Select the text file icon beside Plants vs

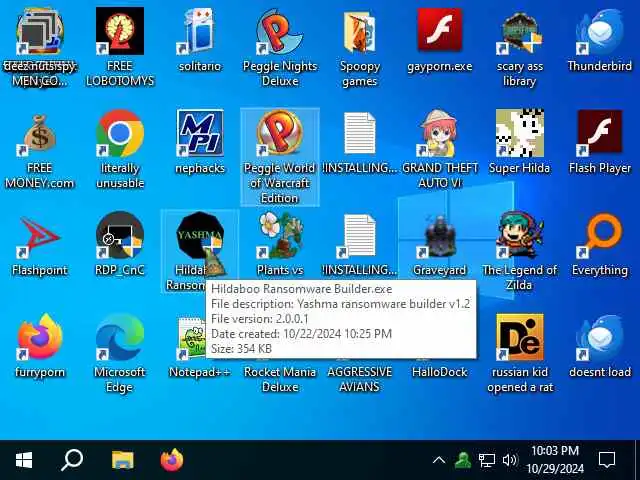pyautogui.click(x=356, y=236)
